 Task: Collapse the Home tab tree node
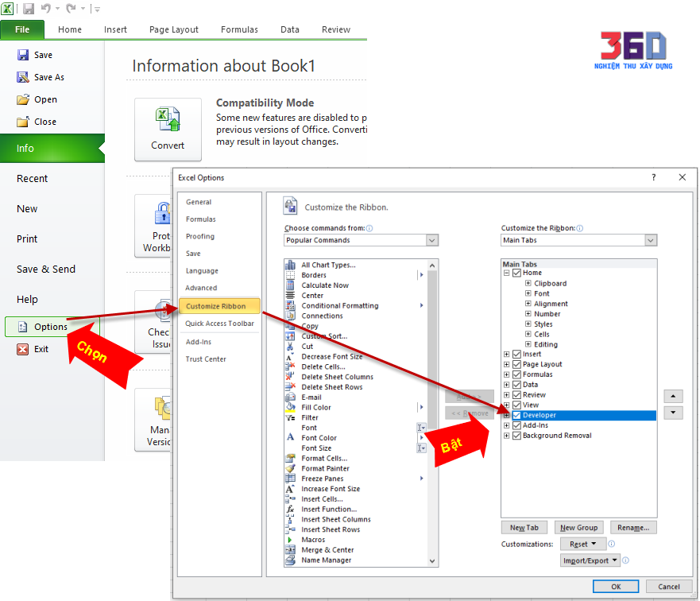[x=507, y=273]
